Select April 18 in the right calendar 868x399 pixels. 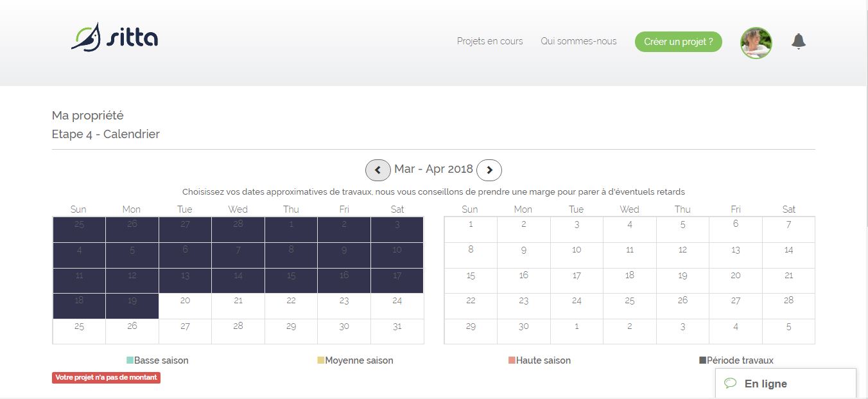[x=630, y=281]
